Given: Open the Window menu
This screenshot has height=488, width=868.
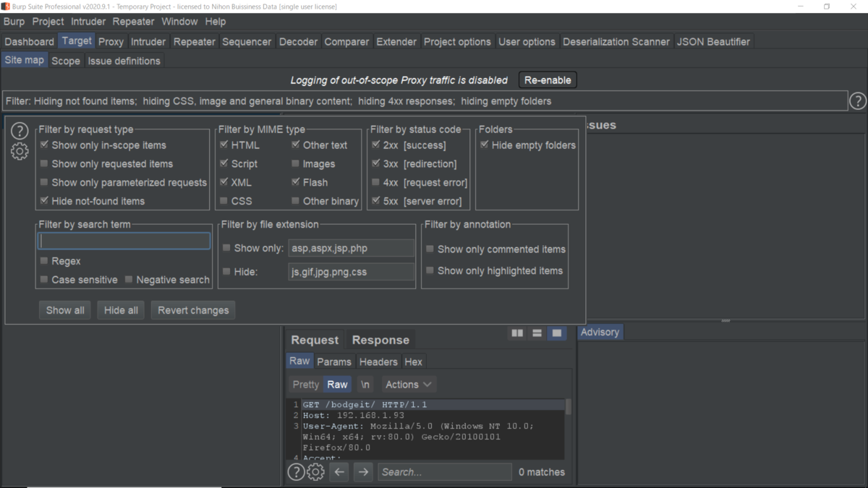Looking at the screenshot, I should point(179,22).
